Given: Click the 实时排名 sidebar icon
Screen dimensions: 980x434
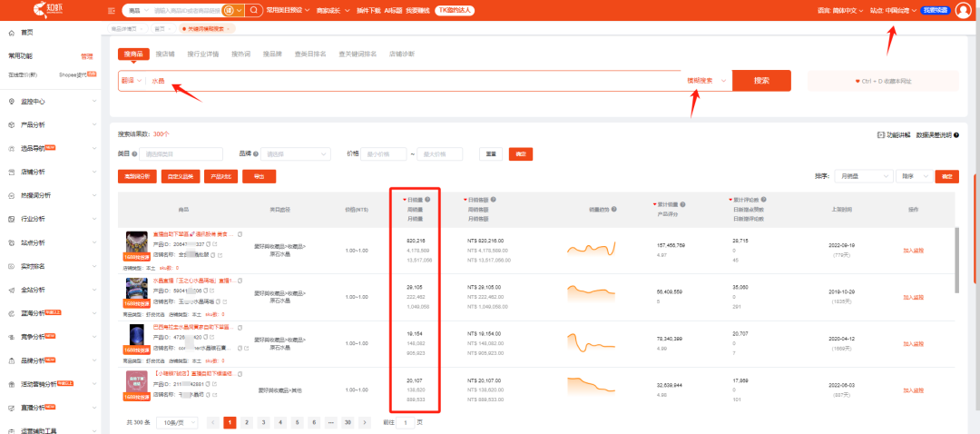Looking at the screenshot, I should pyautogui.click(x=12, y=266).
